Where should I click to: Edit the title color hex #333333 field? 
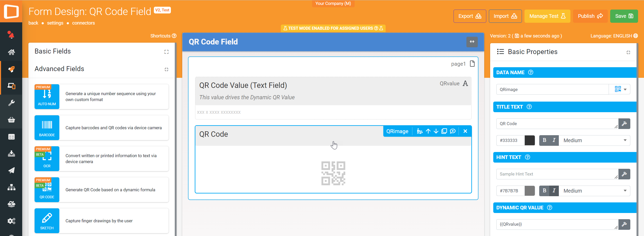pyautogui.click(x=510, y=140)
